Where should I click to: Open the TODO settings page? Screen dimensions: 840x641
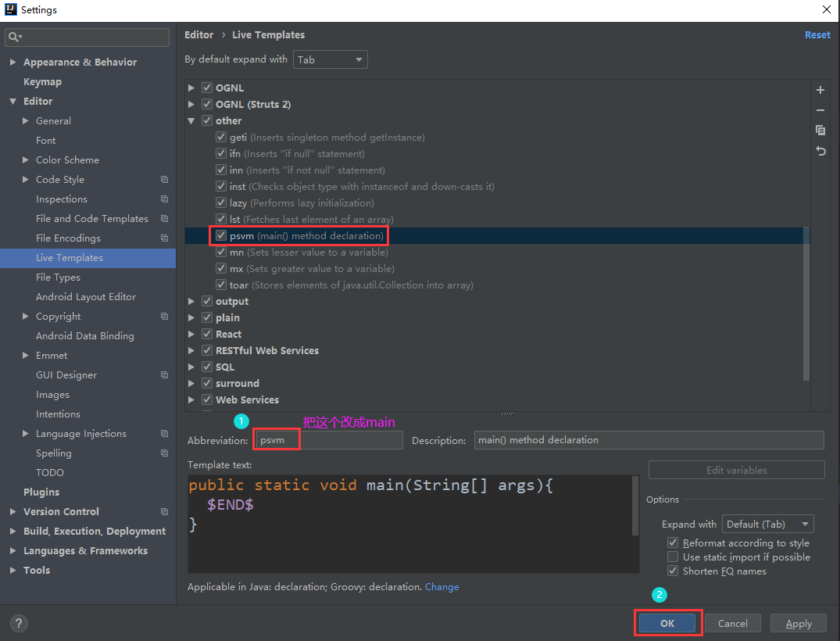click(50, 473)
